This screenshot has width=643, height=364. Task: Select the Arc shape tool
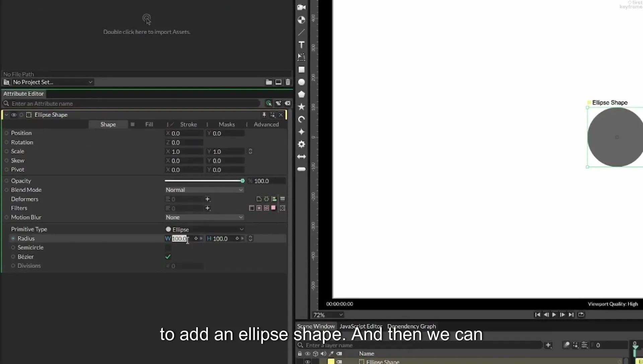[301, 119]
